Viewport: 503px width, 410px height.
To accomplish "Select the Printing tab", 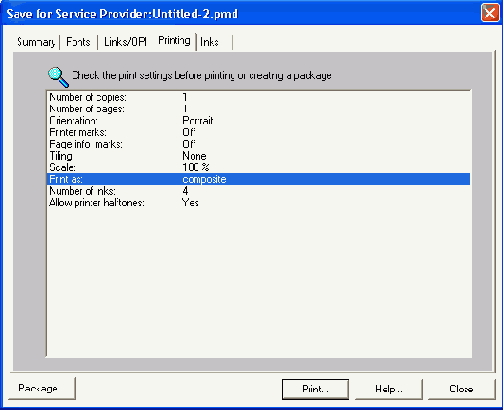I will tap(174, 41).
